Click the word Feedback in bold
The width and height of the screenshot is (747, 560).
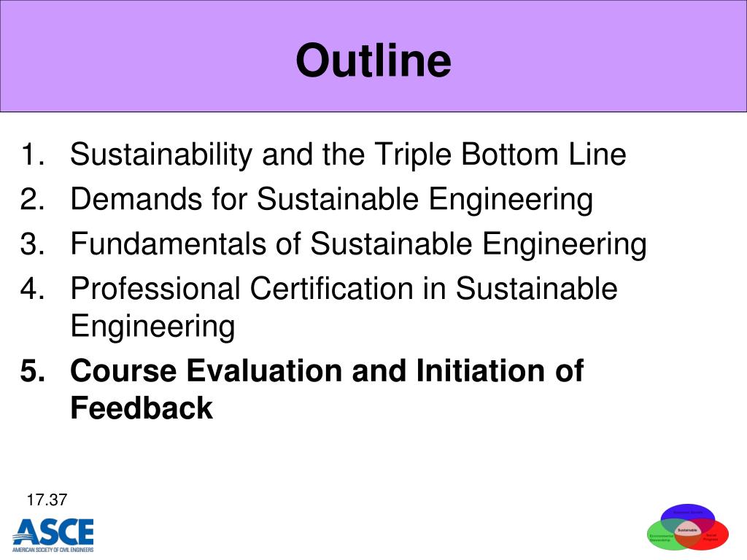point(142,408)
